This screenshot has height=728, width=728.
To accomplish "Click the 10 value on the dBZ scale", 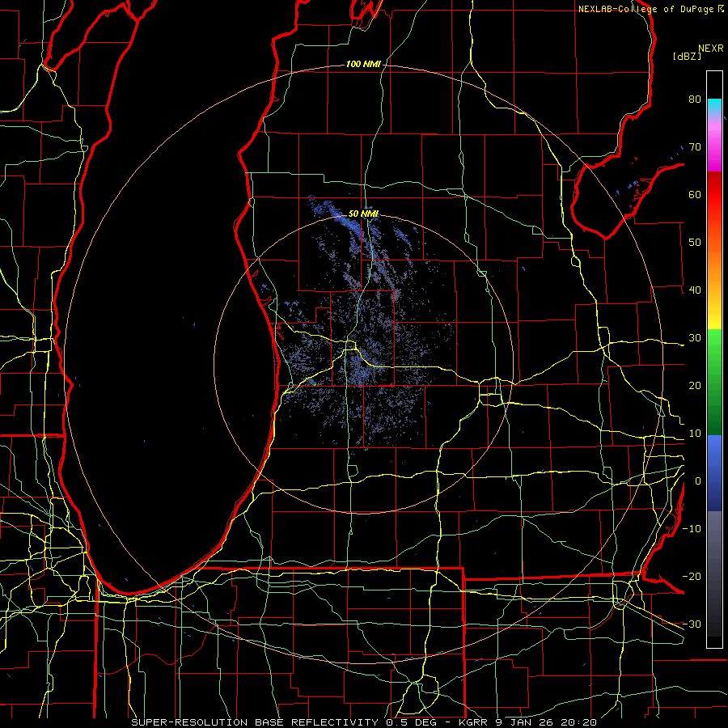I will click(x=695, y=434).
